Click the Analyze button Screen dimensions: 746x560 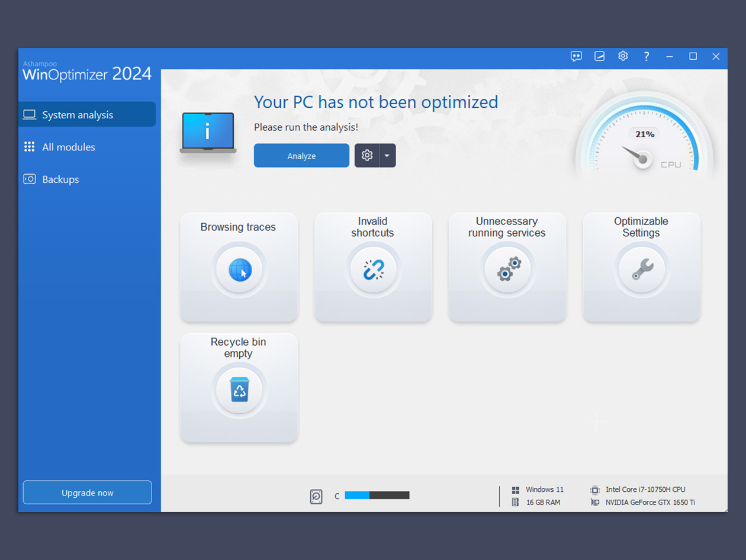coord(301,156)
